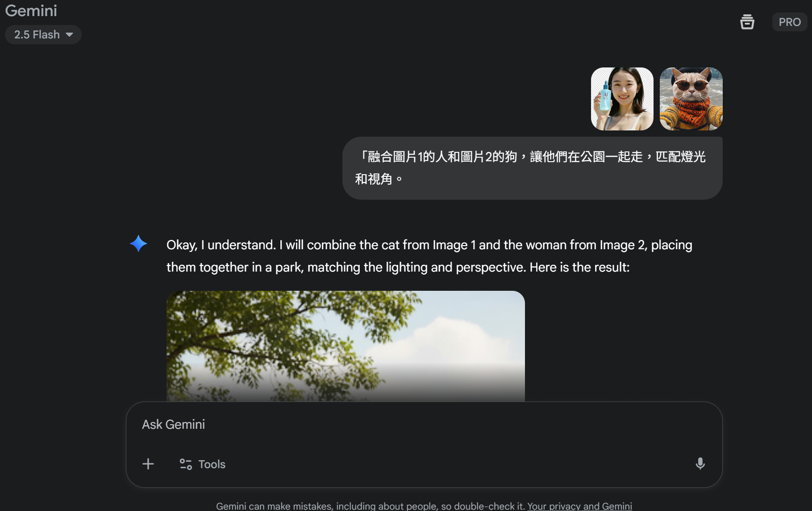This screenshot has width=812, height=511.
Task: Click the disclaimer text about mistakes
Action: [x=371, y=506]
